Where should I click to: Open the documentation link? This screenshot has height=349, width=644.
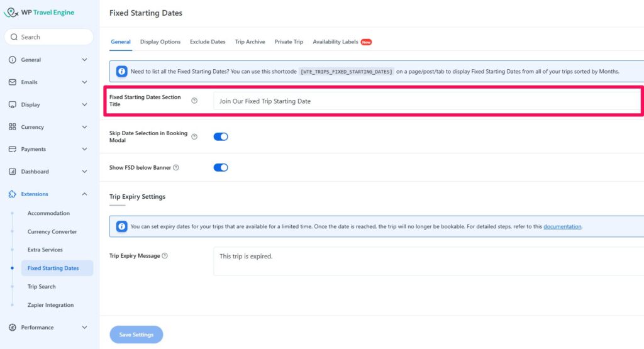point(562,226)
